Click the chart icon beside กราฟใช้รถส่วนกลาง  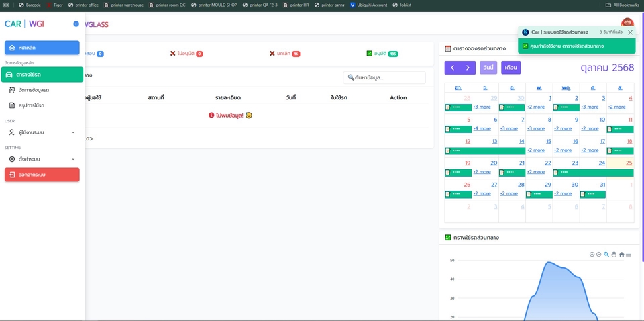coord(448,238)
